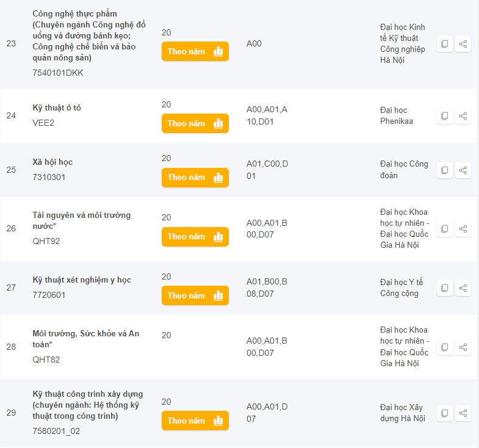This screenshot has width=479, height=448.
Task: Copy the Kỹ thuật ô tô row
Action: (x=444, y=116)
